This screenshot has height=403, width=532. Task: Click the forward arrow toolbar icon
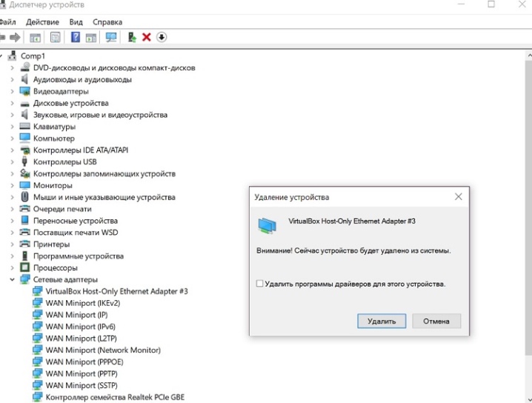[x=15, y=37]
